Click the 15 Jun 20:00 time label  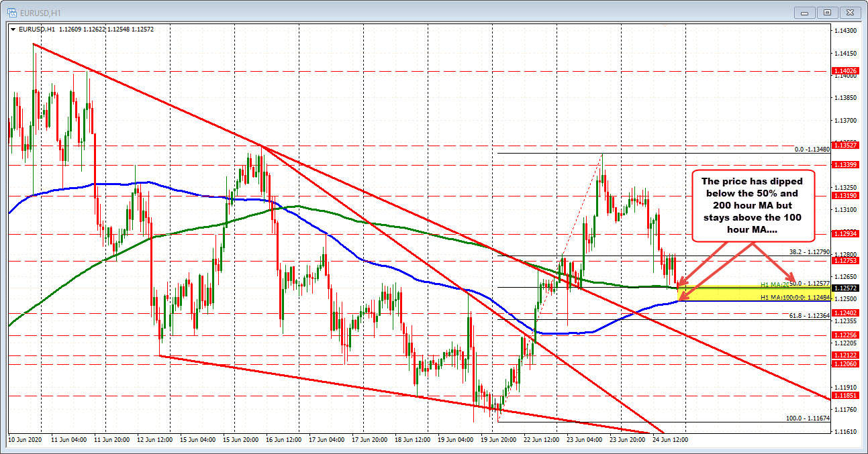coord(240,440)
